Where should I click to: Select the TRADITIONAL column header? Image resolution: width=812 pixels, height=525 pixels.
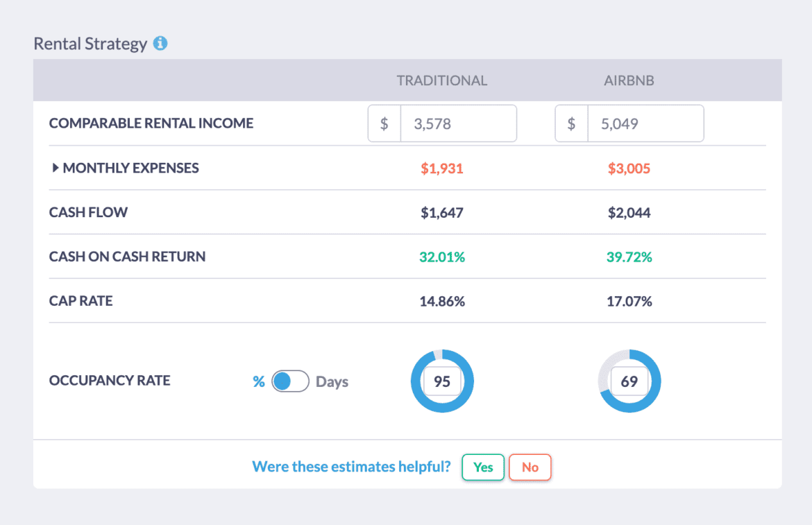tap(442, 80)
